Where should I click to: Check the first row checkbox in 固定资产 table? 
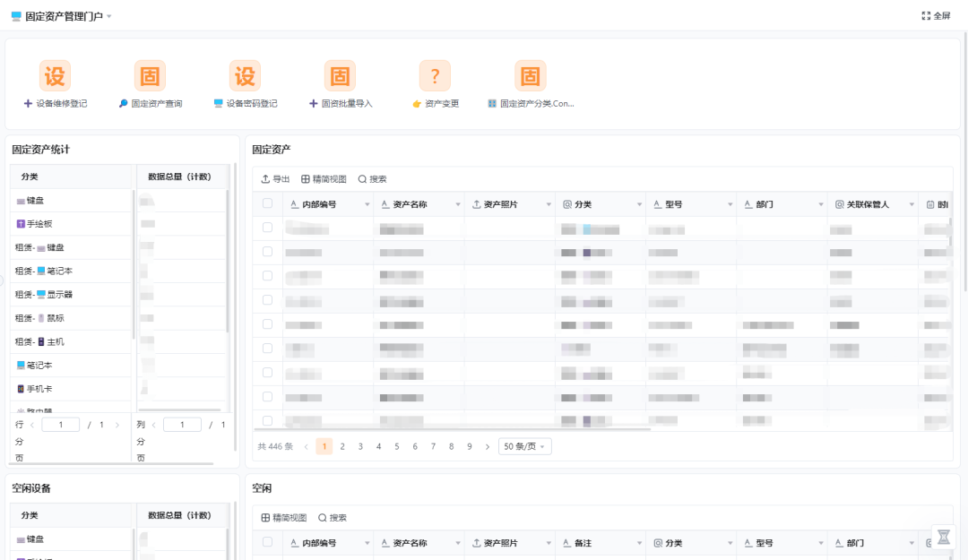[267, 228]
